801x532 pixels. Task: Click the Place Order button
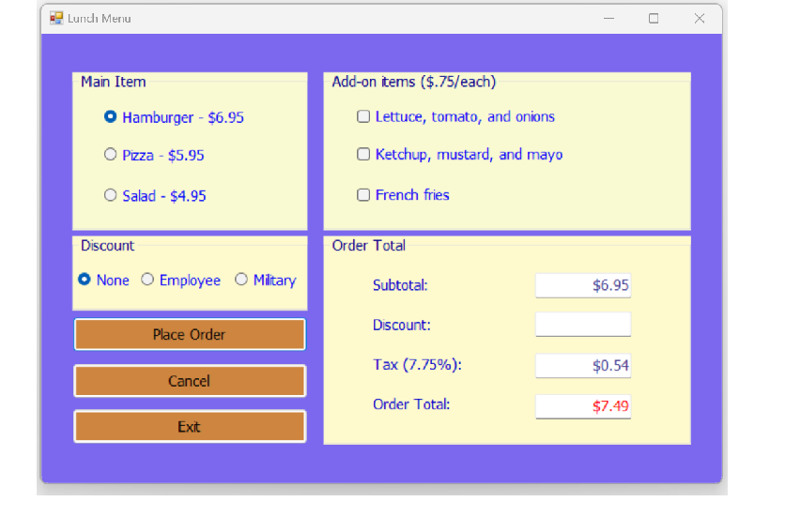pyautogui.click(x=190, y=334)
